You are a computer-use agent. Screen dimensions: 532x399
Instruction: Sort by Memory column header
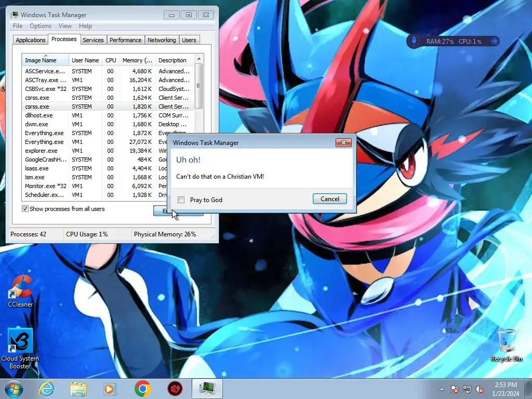(x=137, y=60)
